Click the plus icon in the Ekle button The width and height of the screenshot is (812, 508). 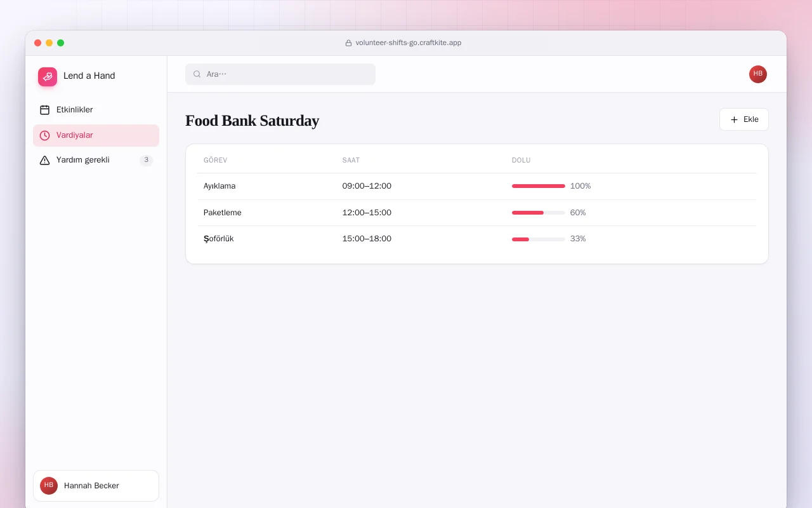tap(734, 119)
